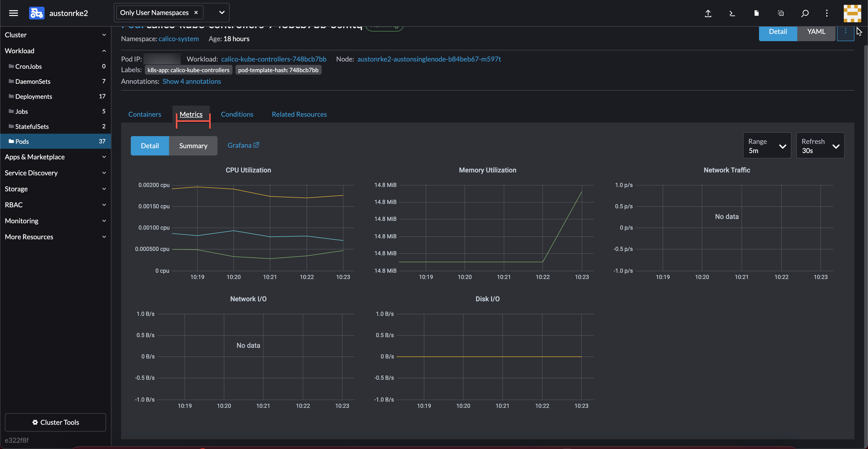Open the Refresh 30s dropdown

820,146
